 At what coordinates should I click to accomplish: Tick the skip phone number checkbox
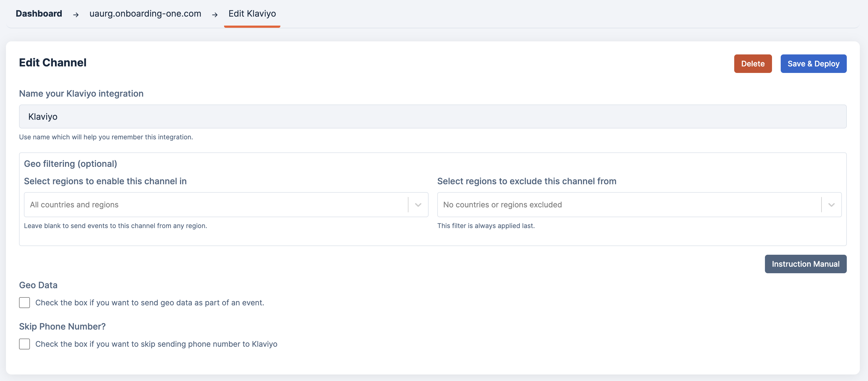coord(24,344)
